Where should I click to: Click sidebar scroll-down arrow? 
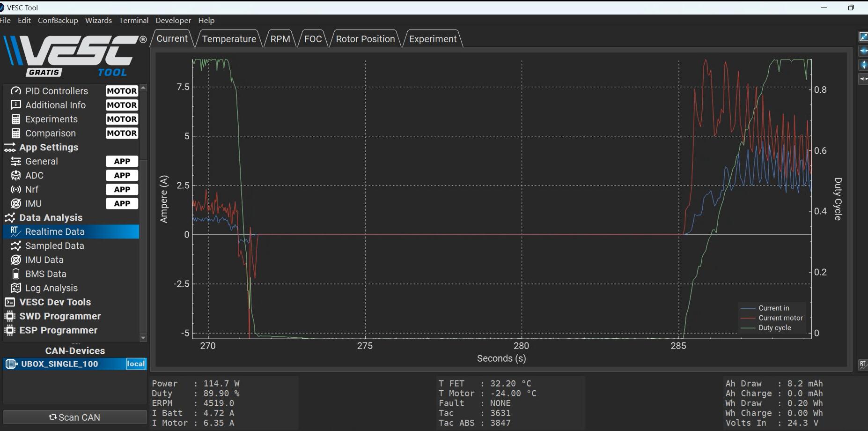pos(143,338)
